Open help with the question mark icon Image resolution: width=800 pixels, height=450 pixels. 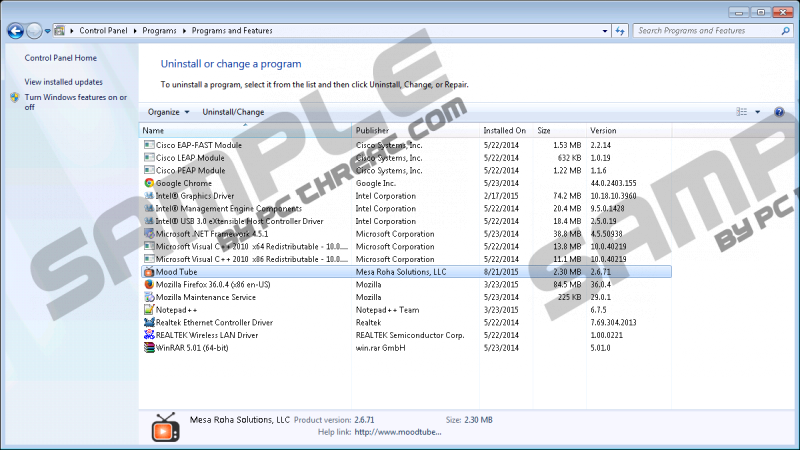tap(779, 112)
